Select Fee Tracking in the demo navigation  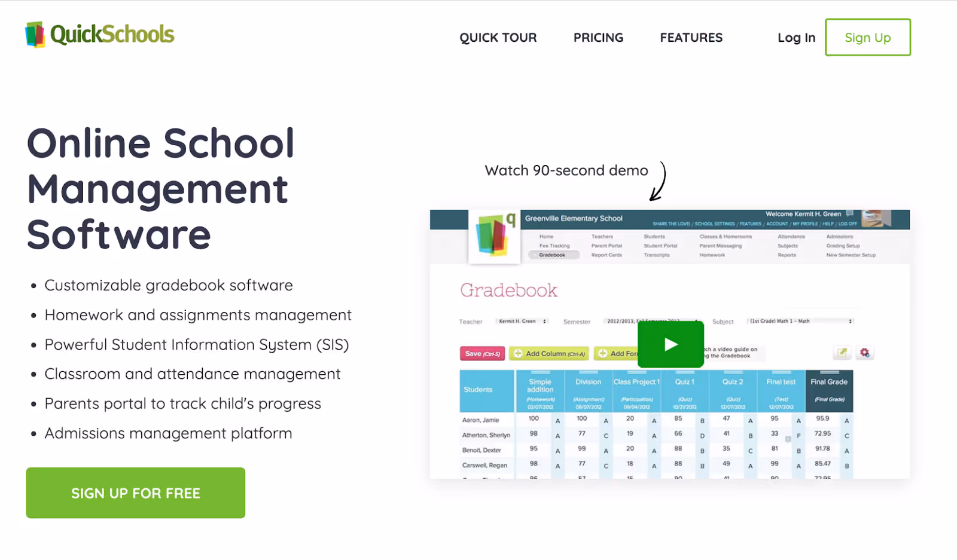coord(554,246)
